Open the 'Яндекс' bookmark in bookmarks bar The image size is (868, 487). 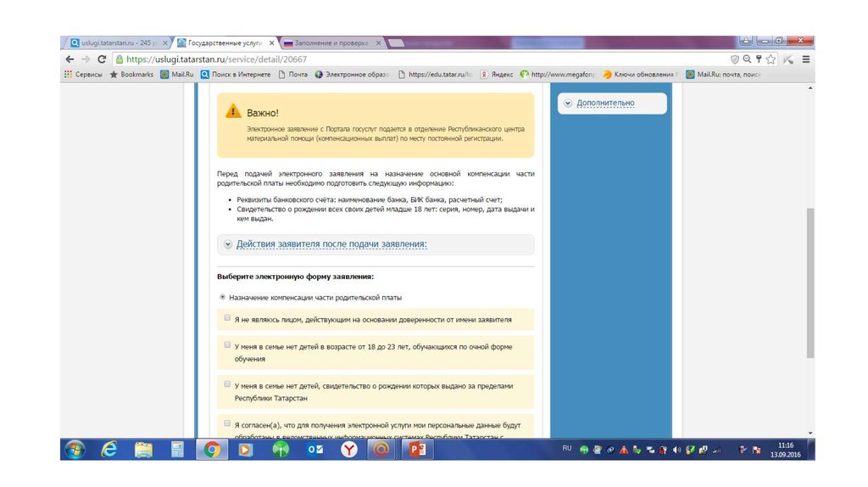pyautogui.click(x=498, y=75)
